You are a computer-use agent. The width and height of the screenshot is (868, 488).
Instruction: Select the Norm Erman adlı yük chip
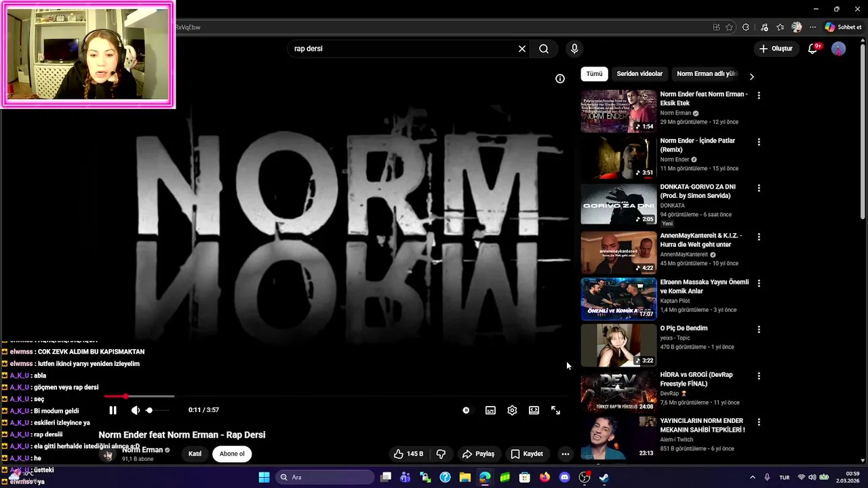pyautogui.click(x=707, y=74)
